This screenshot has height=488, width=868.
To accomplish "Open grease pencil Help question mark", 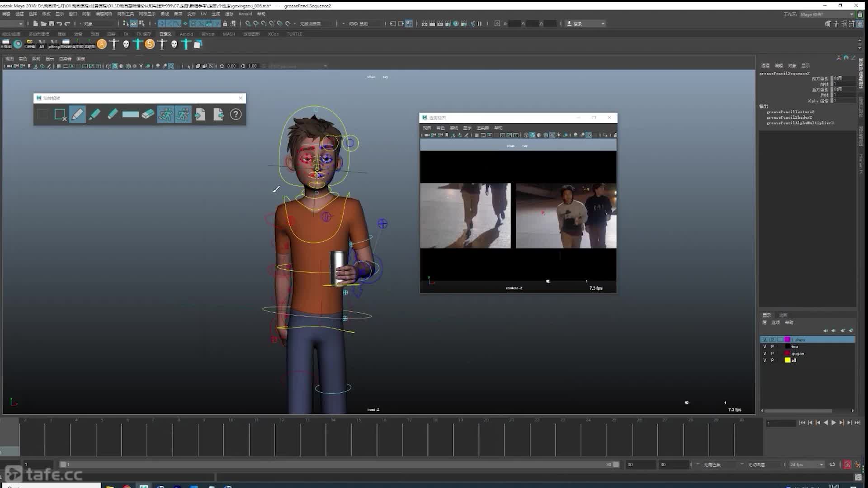I will (x=236, y=114).
